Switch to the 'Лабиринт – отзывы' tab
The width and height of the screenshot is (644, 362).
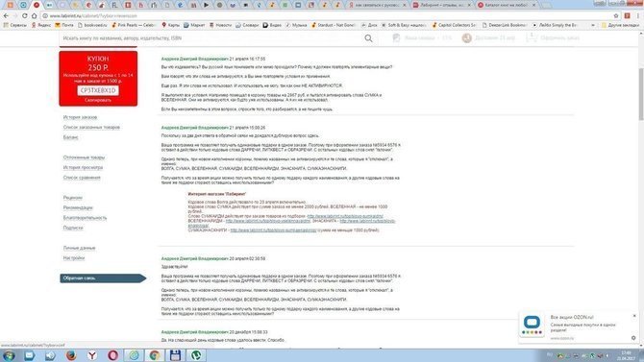[440, 5]
